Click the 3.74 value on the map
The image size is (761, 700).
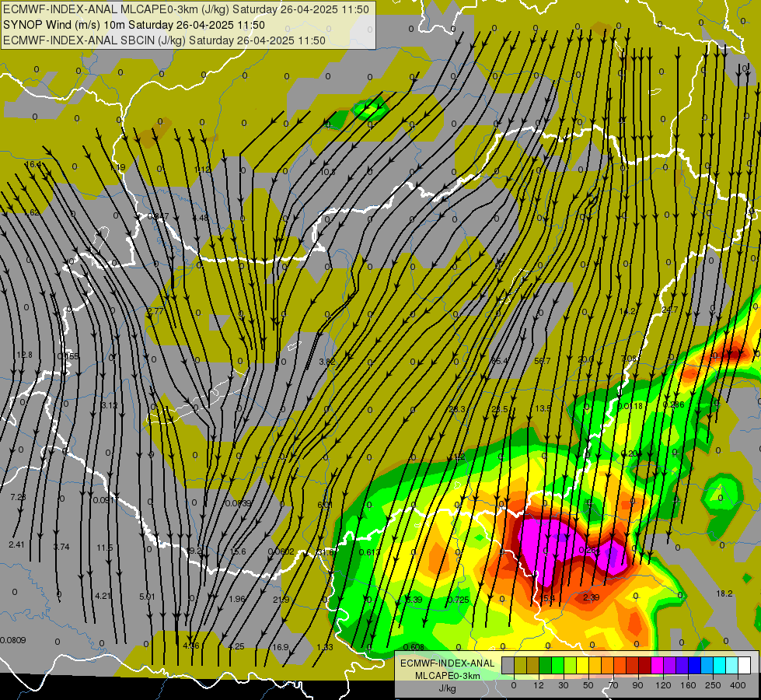click(x=61, y=547)
